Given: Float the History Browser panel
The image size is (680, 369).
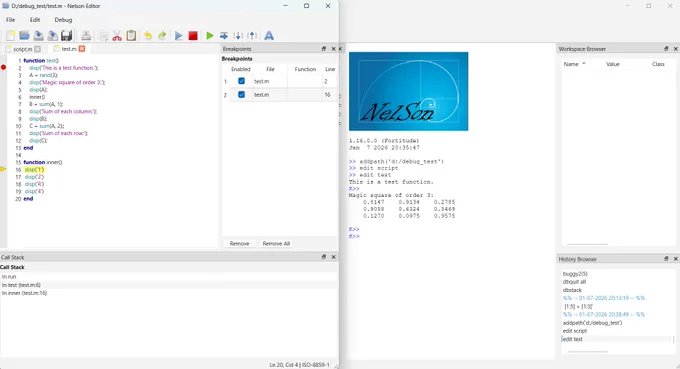Looking at the screenshot, I should pos(666,258).
